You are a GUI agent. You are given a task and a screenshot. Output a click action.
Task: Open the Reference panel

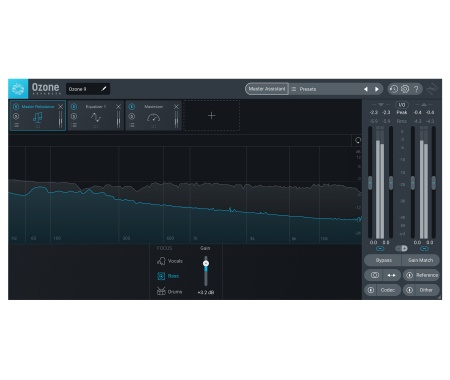pyautogui.click(x=427, y=275)
